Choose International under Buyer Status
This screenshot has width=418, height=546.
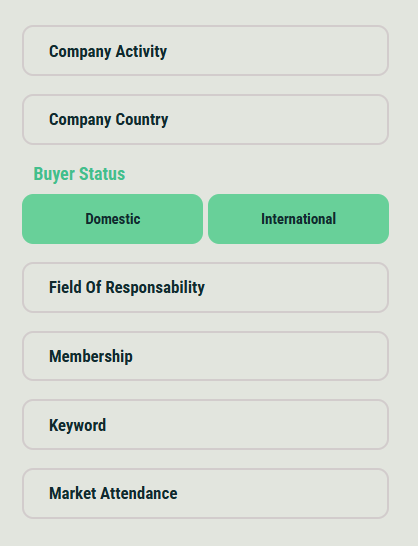(x=299, y=219)
